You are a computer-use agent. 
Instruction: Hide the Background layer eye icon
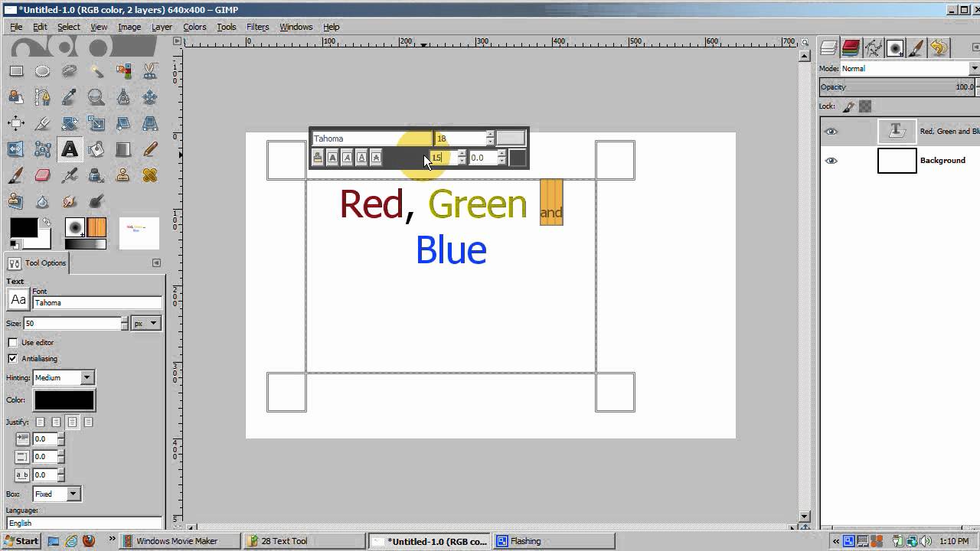point(831,161)
